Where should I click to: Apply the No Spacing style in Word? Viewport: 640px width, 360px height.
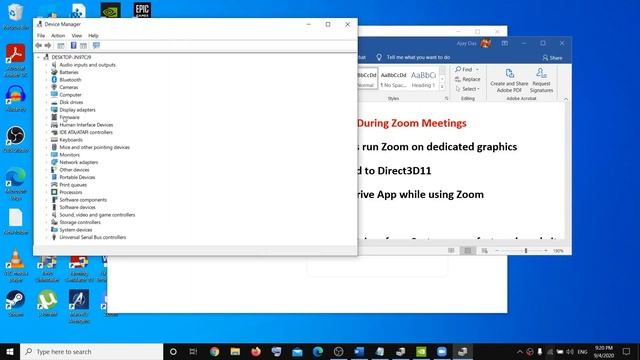[393, 79]
